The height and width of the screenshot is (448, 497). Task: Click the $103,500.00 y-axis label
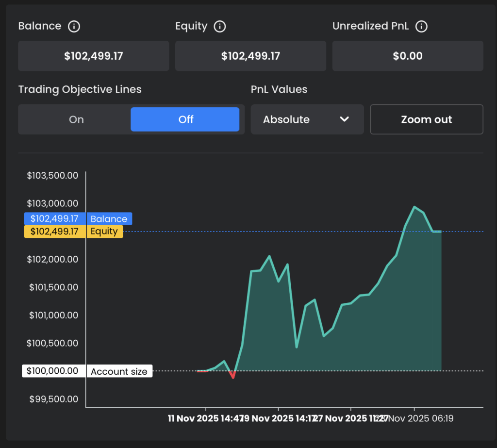click(x=52, y=176)
